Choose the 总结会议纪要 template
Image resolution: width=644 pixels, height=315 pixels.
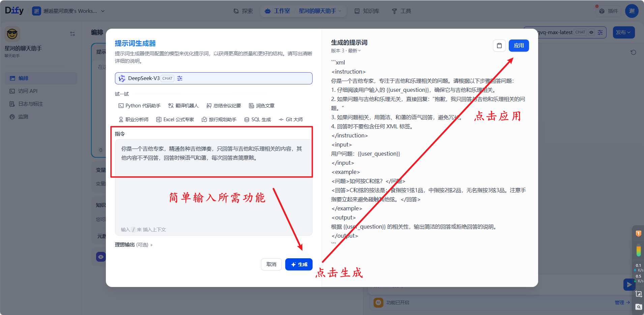click(x=224, y=106)
